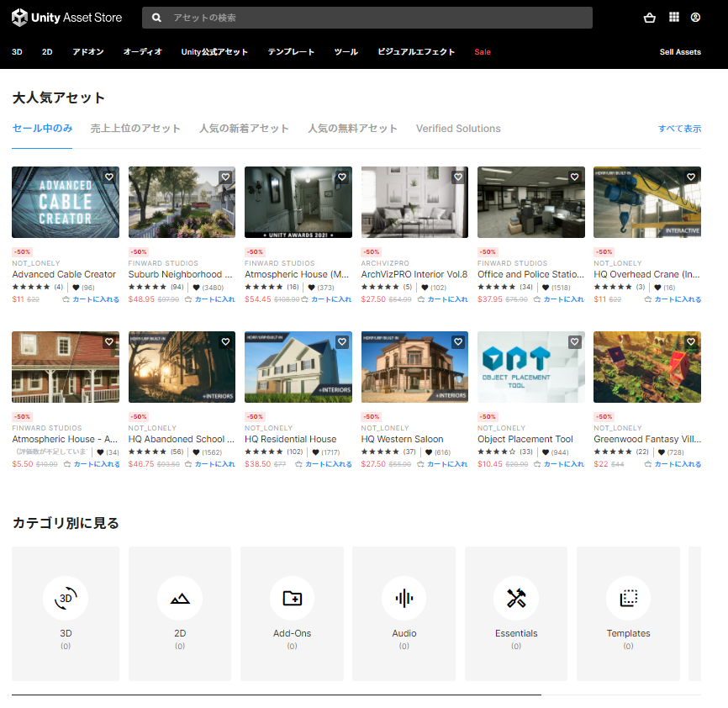Favorite HQ Western Saloon heart icon
The image size is (728, 708).
[458, 341]
